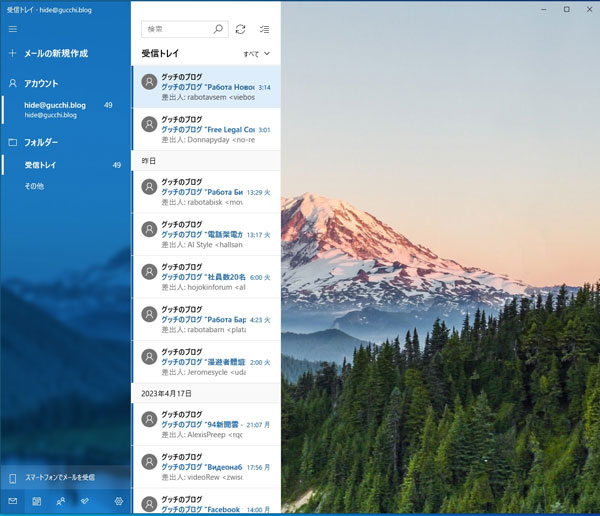Click the Mail envelope icon

pos(13,501)
